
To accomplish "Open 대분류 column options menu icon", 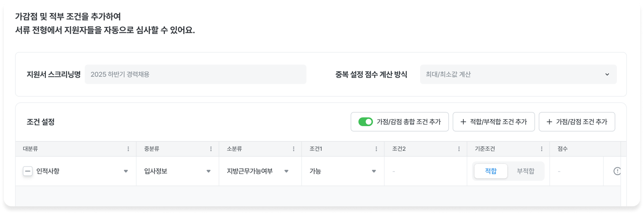I will 128,149.
